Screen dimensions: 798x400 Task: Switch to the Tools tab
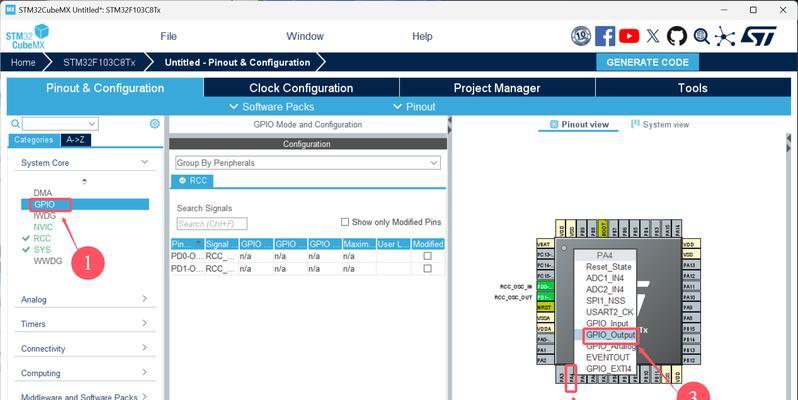pos(693,88)
